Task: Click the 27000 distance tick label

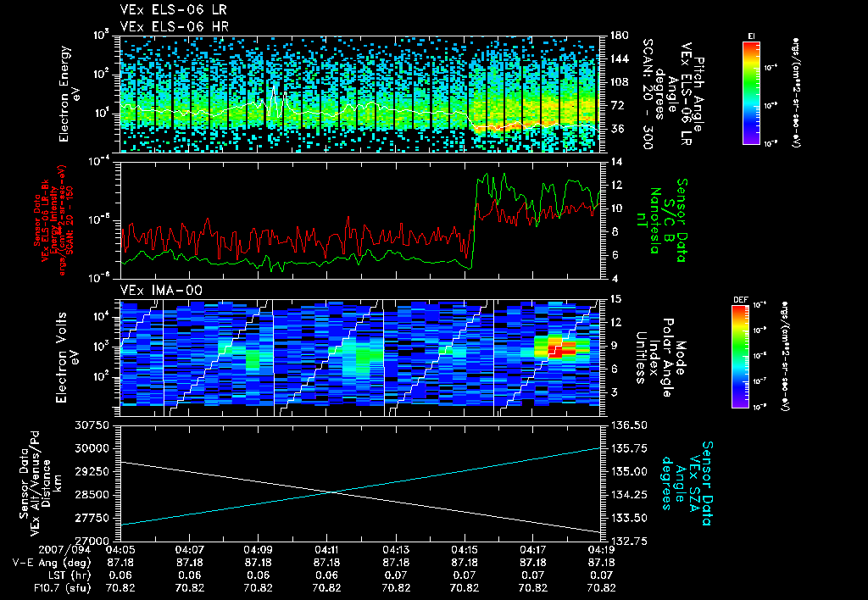Action: 92,541
